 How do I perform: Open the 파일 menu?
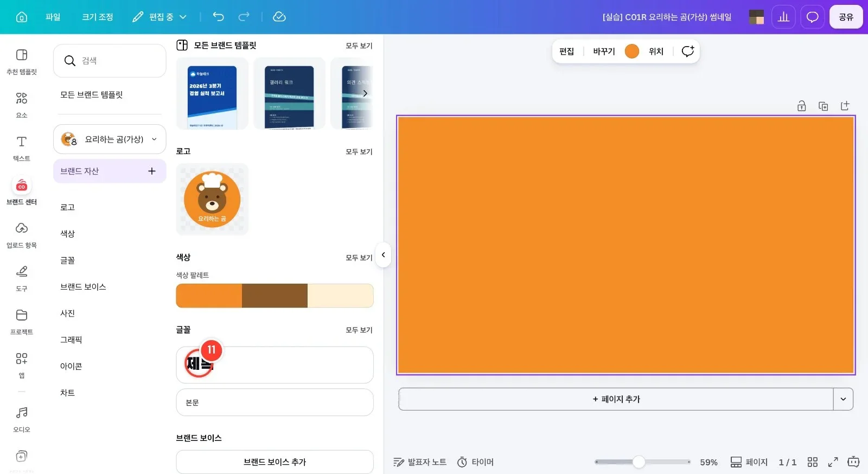[x=53, y=17]
